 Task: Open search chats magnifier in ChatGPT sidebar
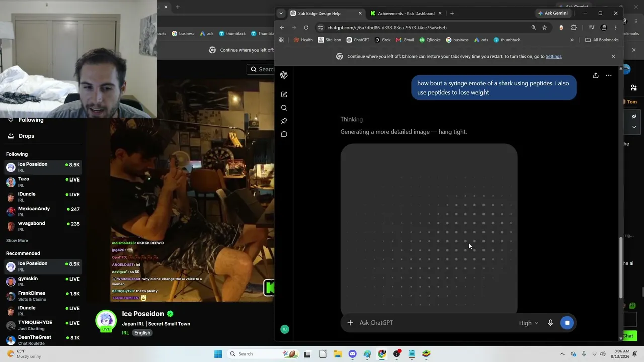[x=284, y=108]
